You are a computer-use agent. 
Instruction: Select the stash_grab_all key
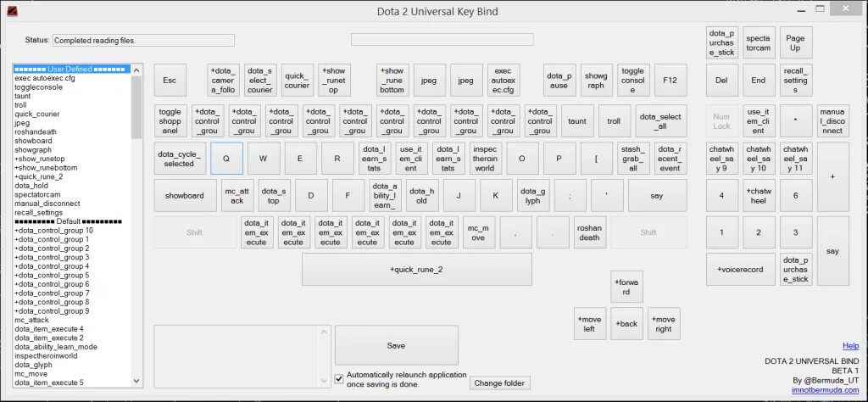pos(633,159)
